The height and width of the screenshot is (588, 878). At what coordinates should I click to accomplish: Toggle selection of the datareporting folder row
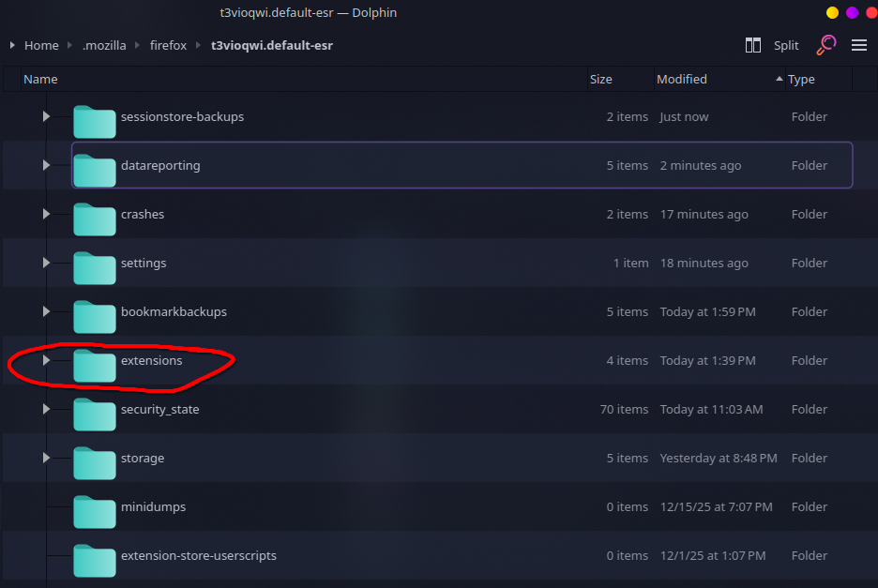coord(375,165)
